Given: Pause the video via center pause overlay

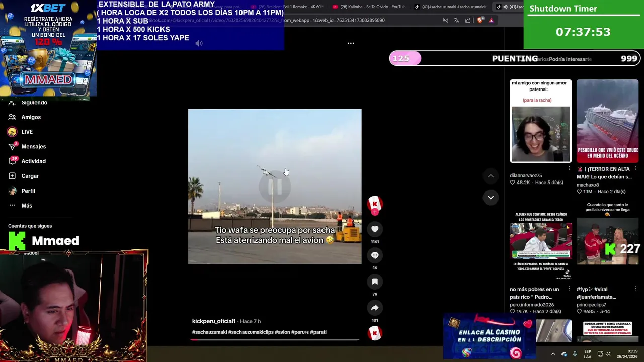Looking at the screenshot, I should 275,187.
